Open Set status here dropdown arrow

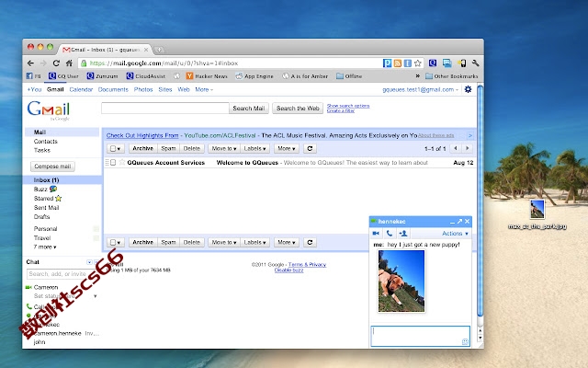(95, 296)
